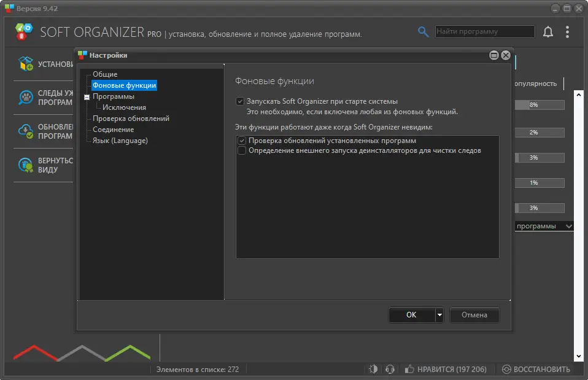Click the 8% popularity bar
Viewport: 588px width, 380px height.
pos(540,104)
